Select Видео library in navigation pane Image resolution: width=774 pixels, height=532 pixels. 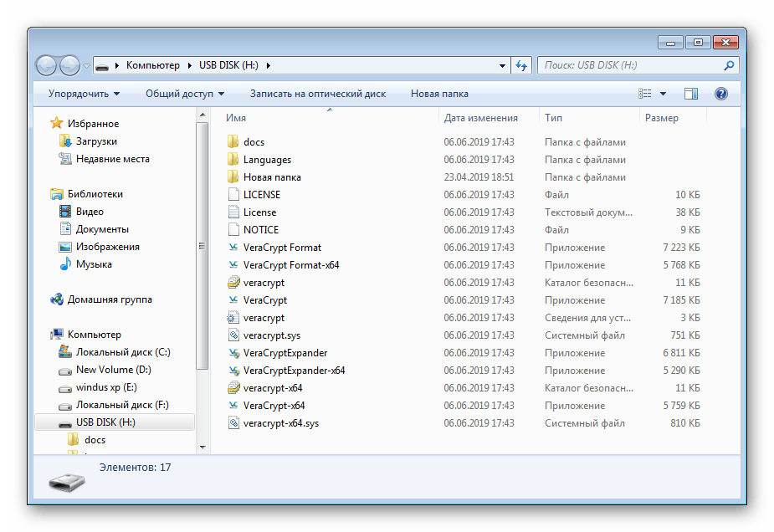(90, 212)
